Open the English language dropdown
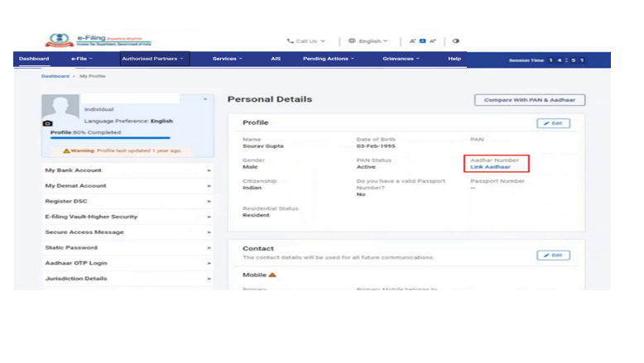644x363 pixels. [x=368, y=41]
